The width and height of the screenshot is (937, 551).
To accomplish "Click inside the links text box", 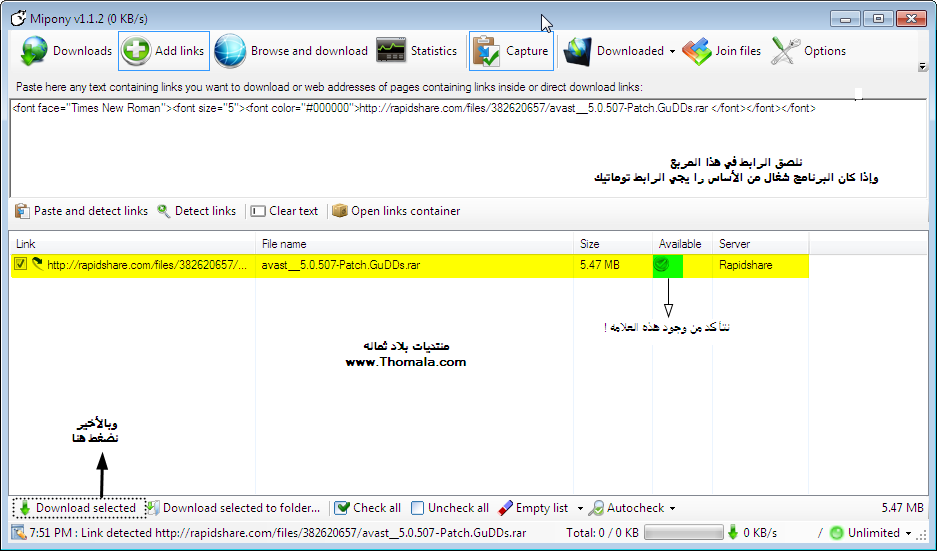I will tap(468, 148).
